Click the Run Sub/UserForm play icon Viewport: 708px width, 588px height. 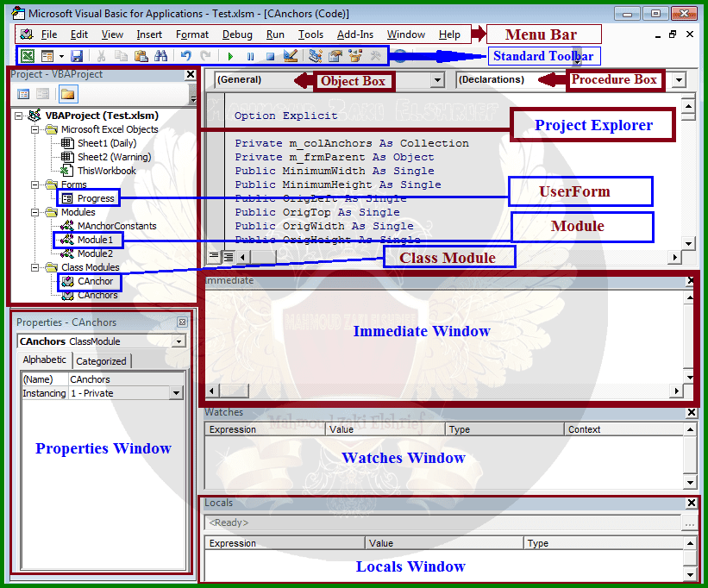coord(230,54)
